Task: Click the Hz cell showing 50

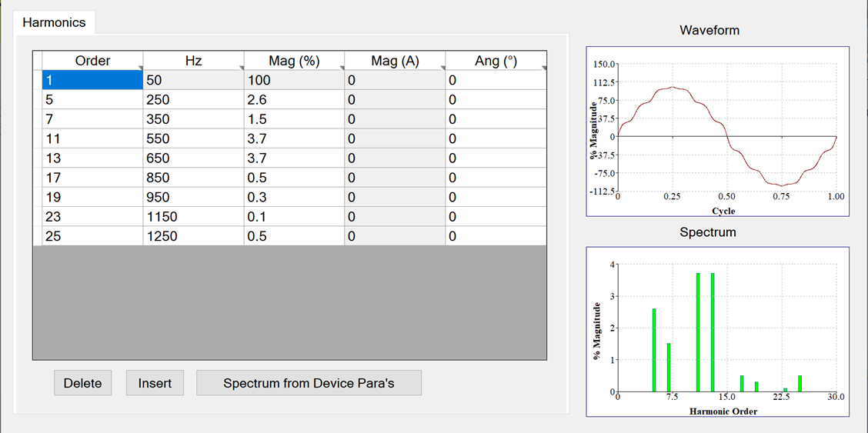Action: (193, 80)
